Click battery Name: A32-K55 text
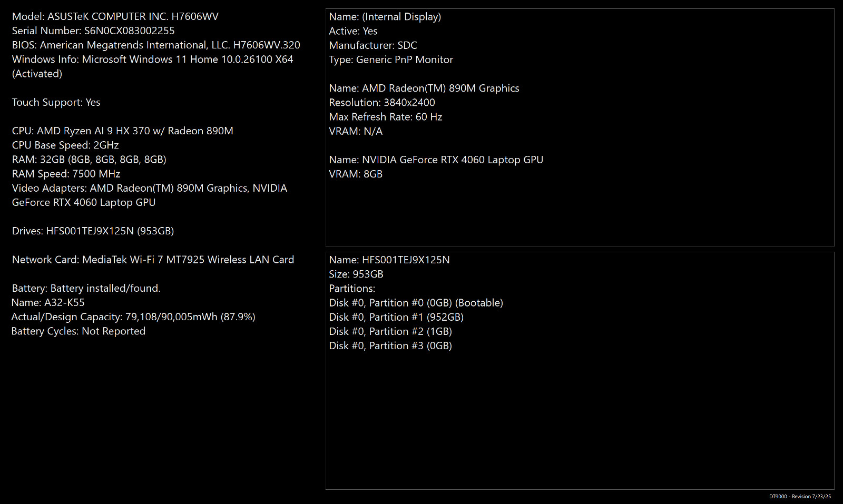Viewport: 843px width, 504px height. click(x=48, y=302)
